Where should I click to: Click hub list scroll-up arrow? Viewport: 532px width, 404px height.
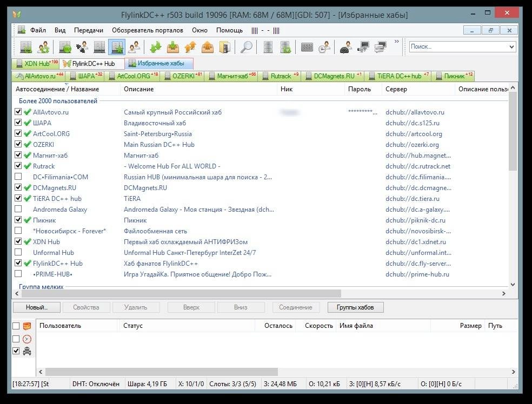coord(513,87)
